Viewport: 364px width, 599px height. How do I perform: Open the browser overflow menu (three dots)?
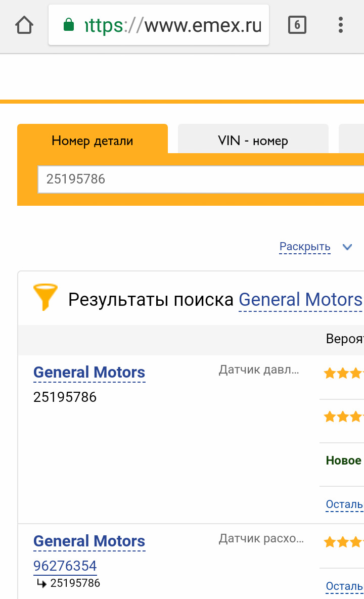pyautogui.click(x=340, y=24)
